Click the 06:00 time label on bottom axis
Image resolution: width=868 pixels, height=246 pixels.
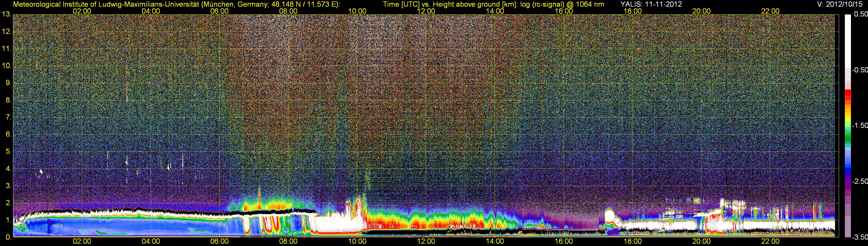[219, 241]
